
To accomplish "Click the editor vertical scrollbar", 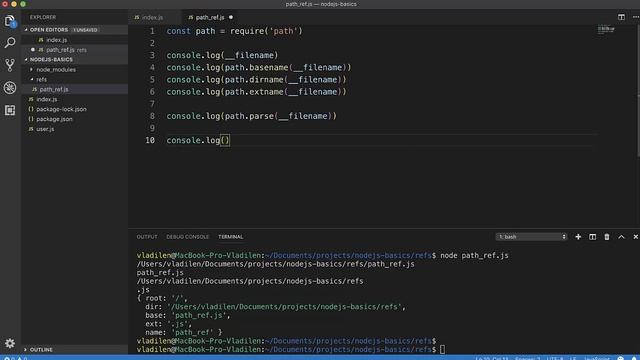I will tap(638, 90).
